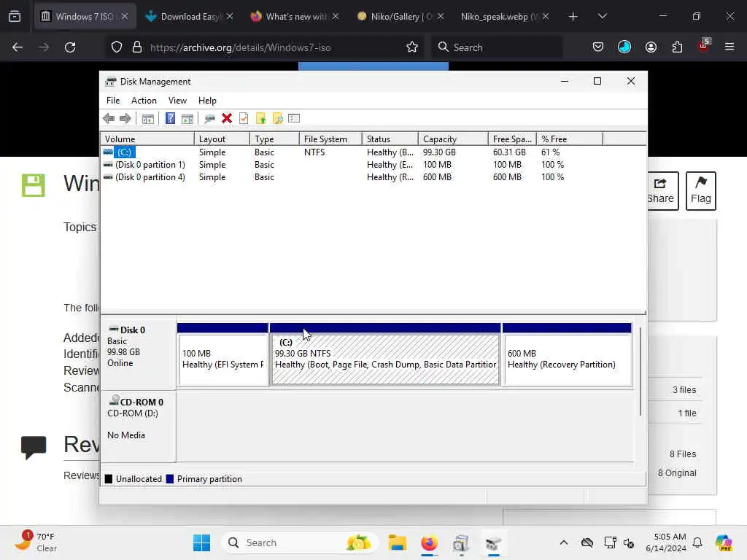747x560 pixels.
Task: Open the Pocket save icon in Firefox toolbar
Action: pos(598,47)
